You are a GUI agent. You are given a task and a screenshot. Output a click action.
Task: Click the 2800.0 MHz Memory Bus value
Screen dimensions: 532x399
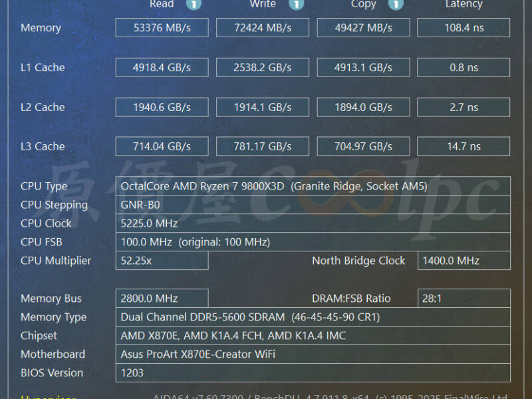coord(162,298)
